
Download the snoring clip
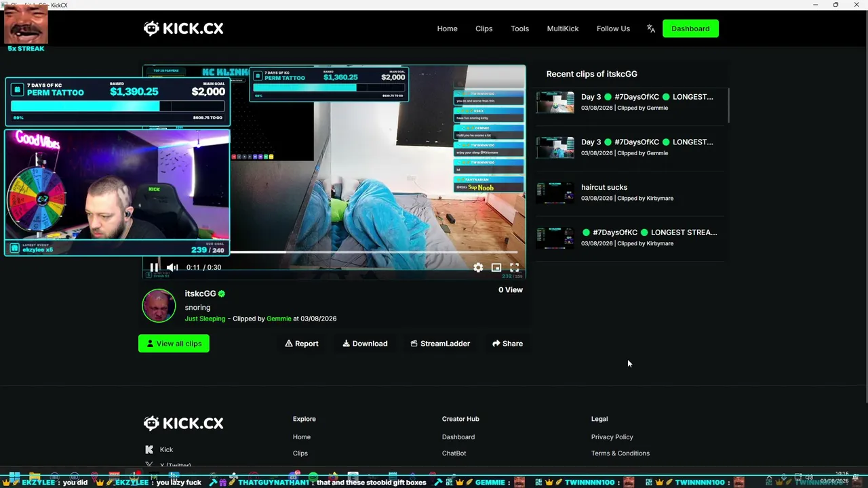click(365, 344)
